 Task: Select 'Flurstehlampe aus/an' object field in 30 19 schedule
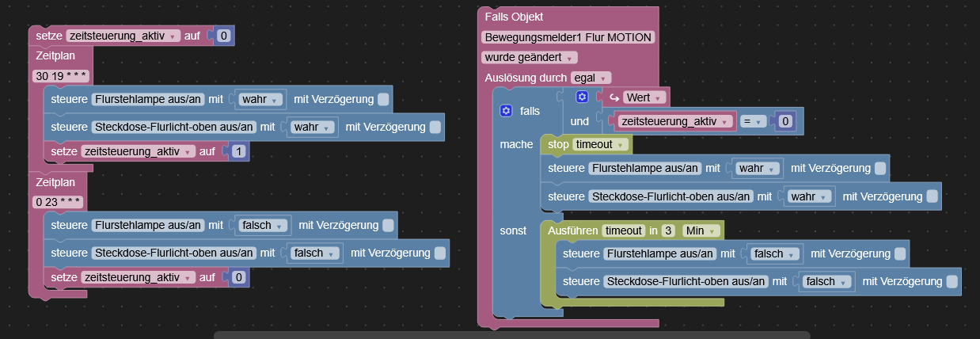pyautogui.click(x=148, y=100)
